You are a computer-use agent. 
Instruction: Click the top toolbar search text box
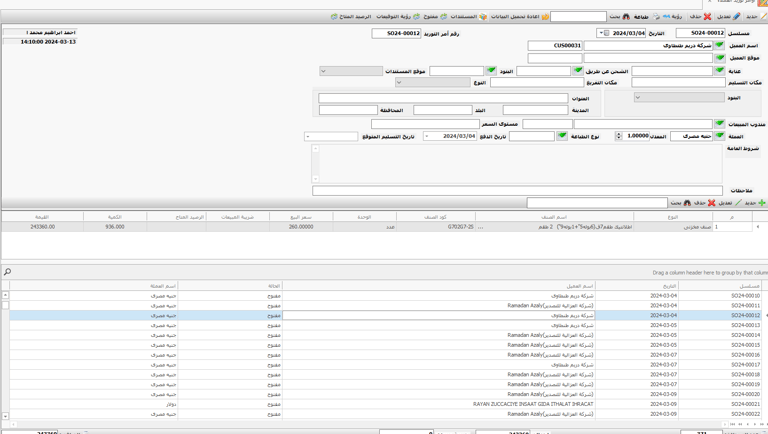tap(578, 16)
